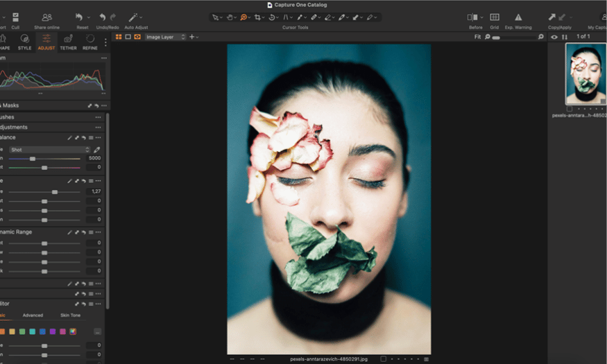Image resolution: width=607 pixels, height=364 pixels.
Task: Open Crop tool options arrow
Action: pyautogui.click(x=263, y=17)
